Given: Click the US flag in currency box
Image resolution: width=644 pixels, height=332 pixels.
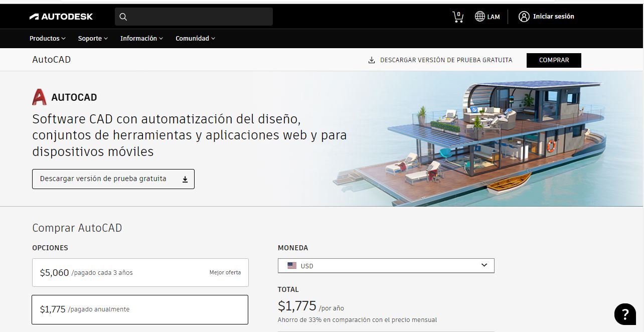Looking at the screenshot, I should point(292,266).
